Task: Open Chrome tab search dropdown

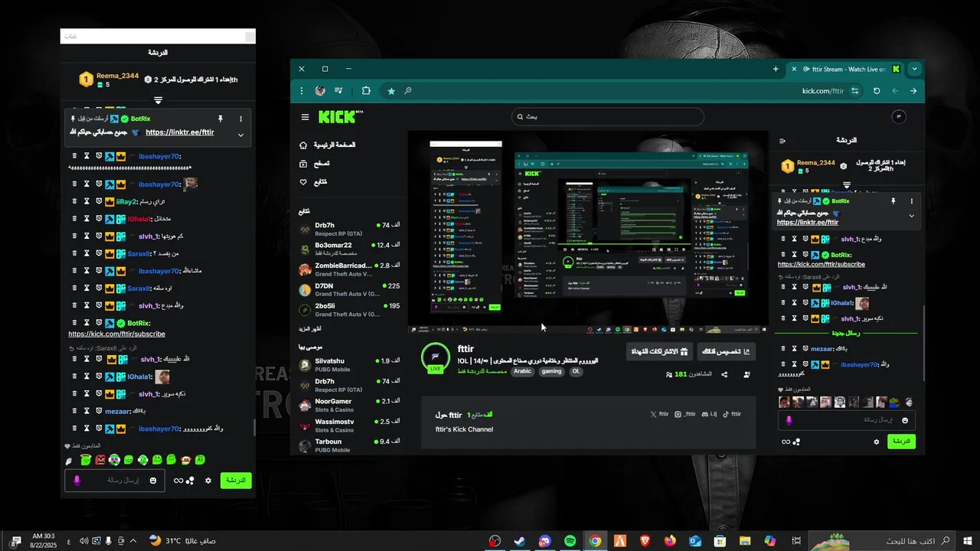Action: 914,69
